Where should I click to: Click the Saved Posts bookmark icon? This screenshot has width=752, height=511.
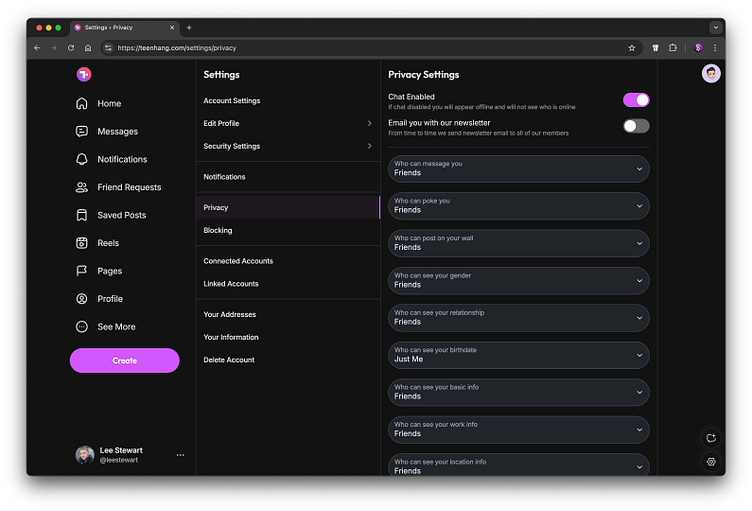[x=82, y=215]
